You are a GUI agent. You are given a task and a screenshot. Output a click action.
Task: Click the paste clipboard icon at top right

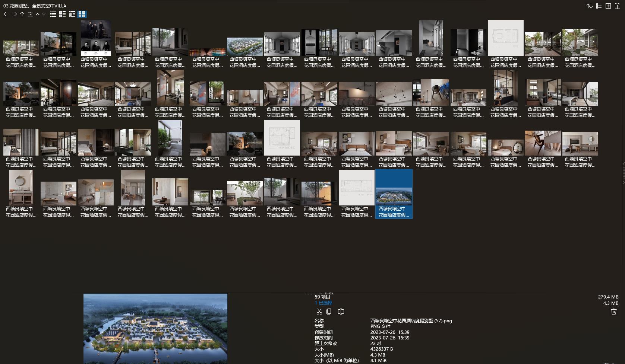(617, 6)
